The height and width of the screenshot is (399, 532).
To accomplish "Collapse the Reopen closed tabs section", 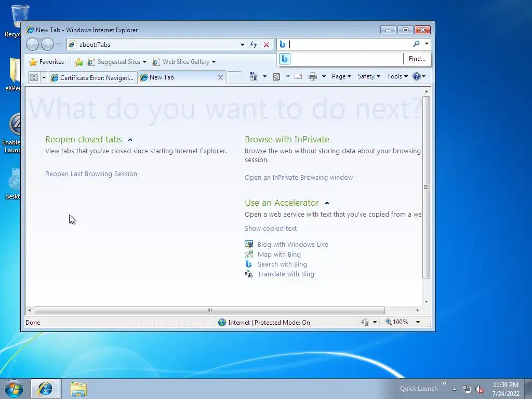I will pos(130,139).
